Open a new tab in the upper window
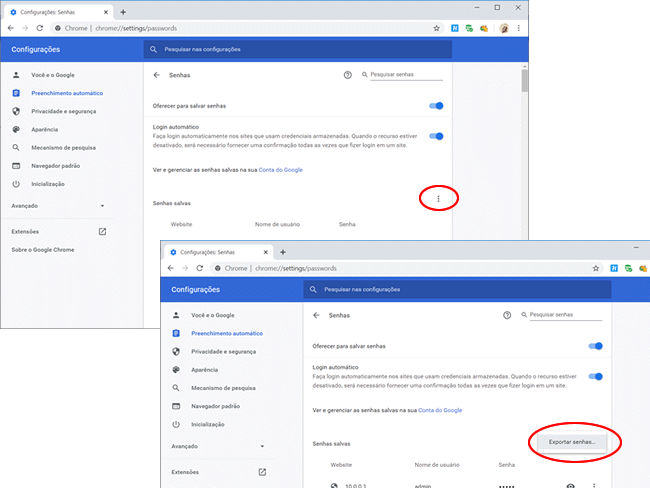650x488 pixels. [123, 12]
